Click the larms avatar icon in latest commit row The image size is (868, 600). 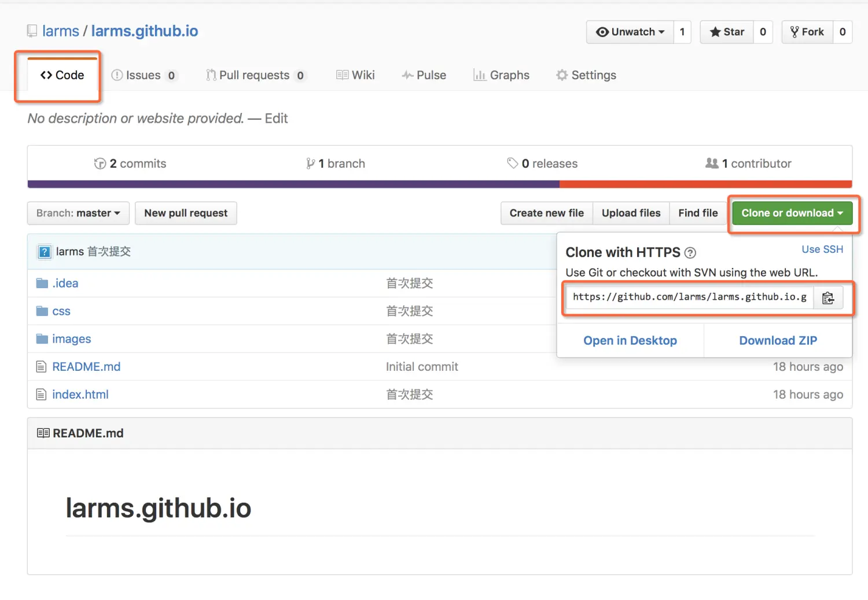coord(45,252)
